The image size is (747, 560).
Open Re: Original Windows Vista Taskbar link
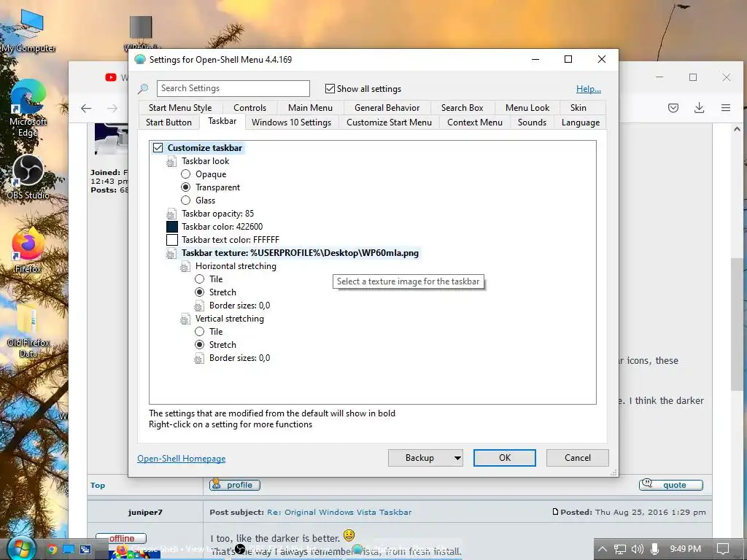click(339, 513)
